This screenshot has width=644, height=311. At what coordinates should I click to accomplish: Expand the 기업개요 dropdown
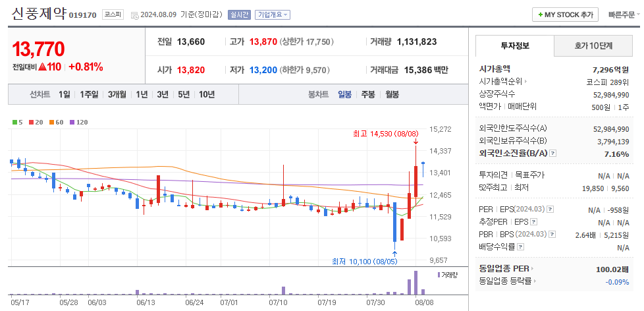[x=273, y=14]
